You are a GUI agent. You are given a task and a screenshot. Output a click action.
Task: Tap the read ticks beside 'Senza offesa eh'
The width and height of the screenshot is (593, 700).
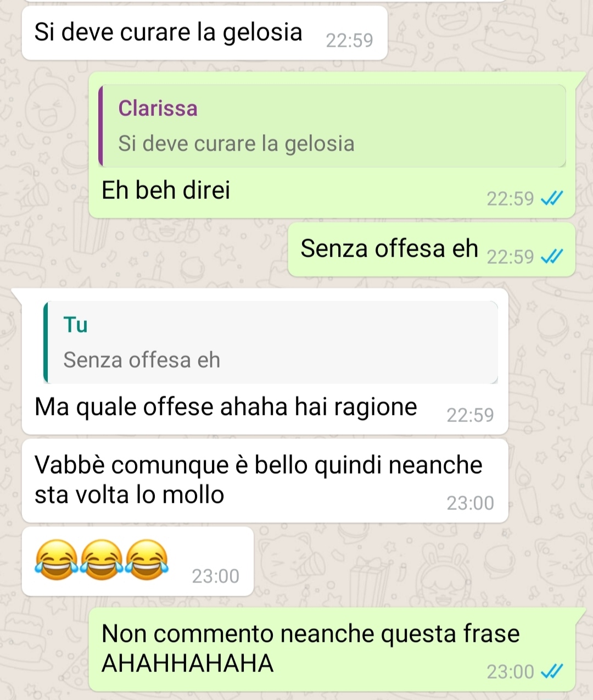[552, 256]
